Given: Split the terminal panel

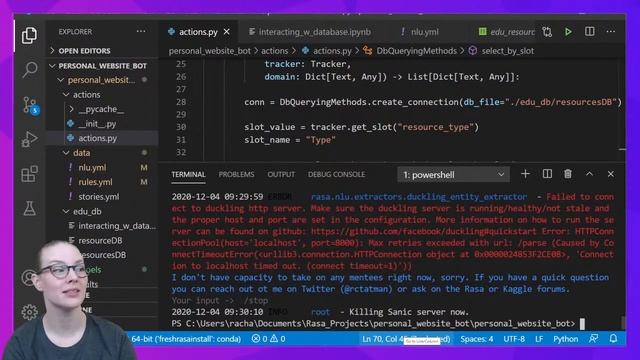Looking at the screenshot, I should pyautogui.click(x=547, y=174).
